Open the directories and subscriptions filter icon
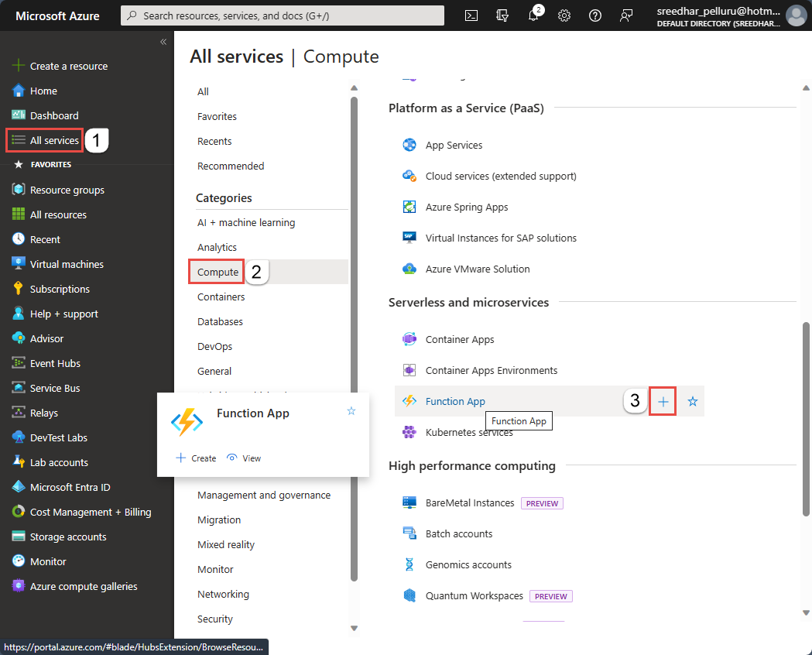This screenshot has width=812, height=655. point(502,15)
